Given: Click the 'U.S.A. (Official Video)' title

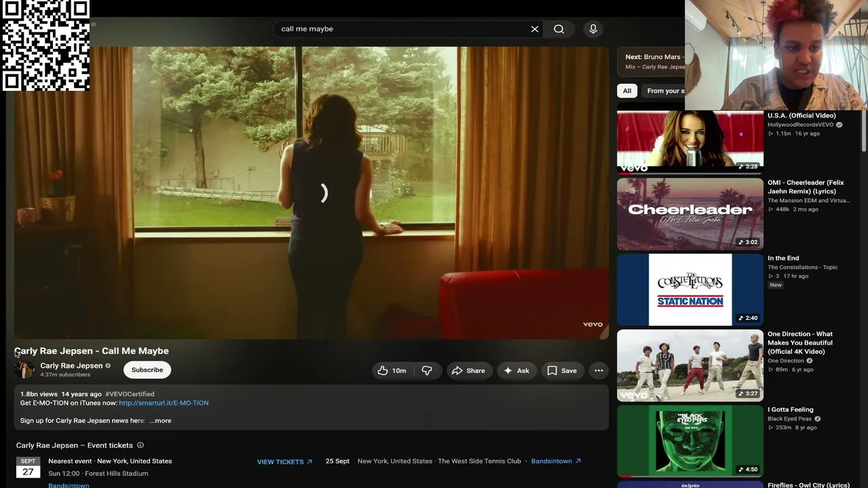Looking at the screenshot, I should [x=802, y=116].
